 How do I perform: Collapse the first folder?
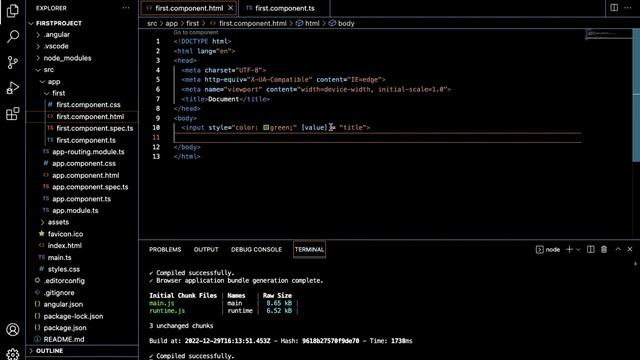[x=58, y=93]
